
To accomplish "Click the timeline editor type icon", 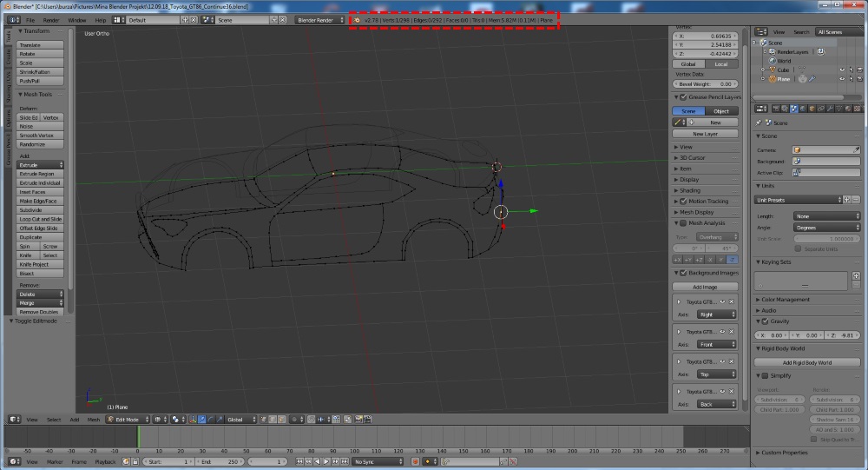I will tap(15, 461).
